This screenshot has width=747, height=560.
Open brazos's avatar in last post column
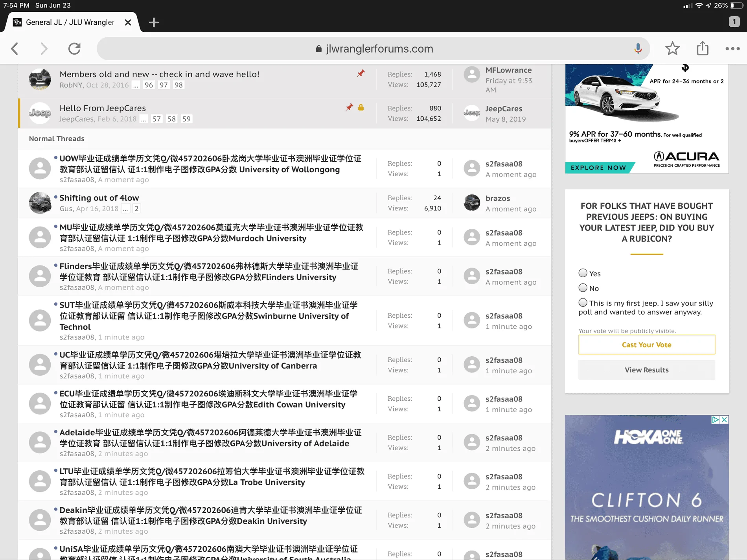472,203
